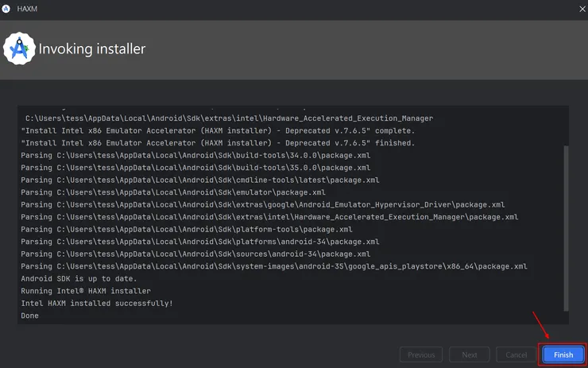
Task: Click the build-tools 34.0.0 package.xml parsing line
Action: click(195, 156)
